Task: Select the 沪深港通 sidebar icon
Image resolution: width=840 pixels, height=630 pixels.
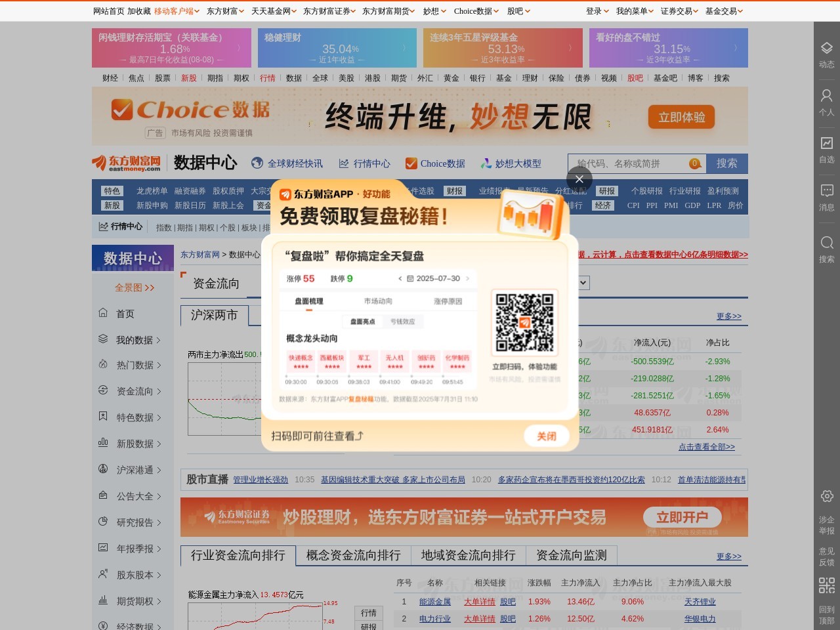Action: [103, 470]
